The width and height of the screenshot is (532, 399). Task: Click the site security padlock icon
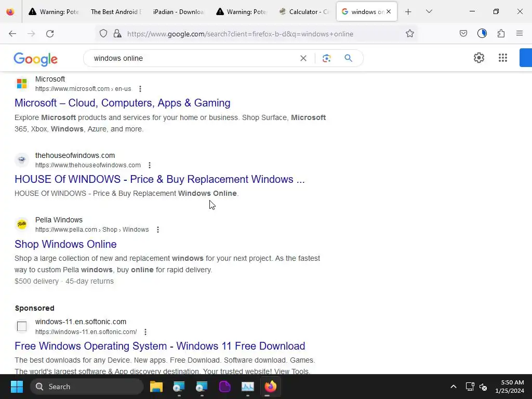point(117,34)
